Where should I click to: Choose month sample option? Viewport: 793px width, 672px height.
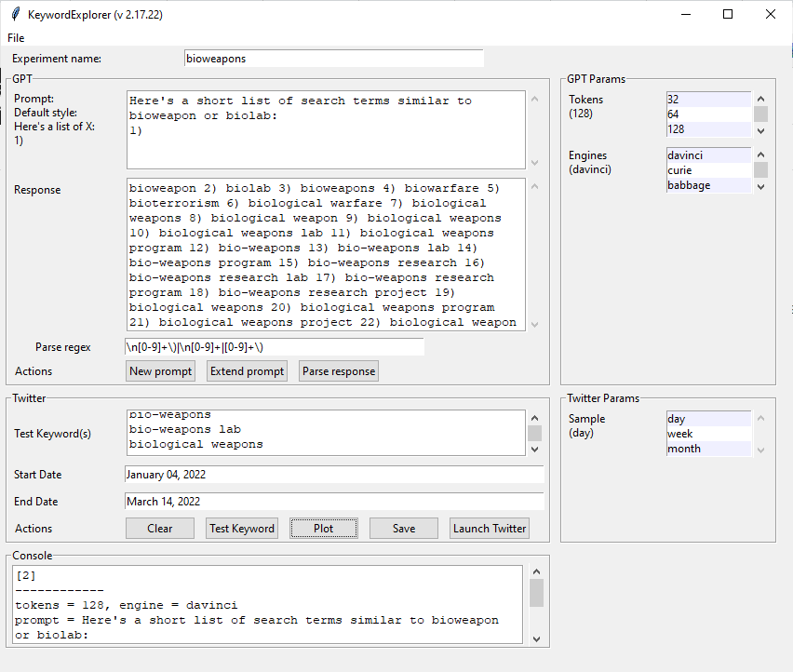[x=707, y=449]
